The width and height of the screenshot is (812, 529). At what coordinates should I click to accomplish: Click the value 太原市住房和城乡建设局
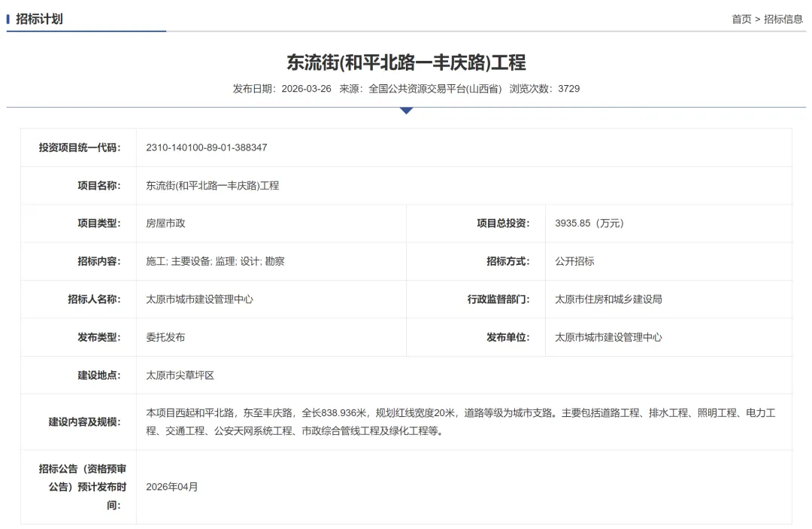[608, 299]
